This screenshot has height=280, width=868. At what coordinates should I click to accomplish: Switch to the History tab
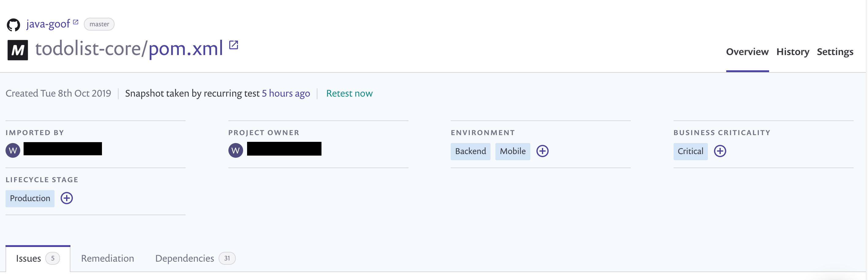pyautogui.click(x=792, y=52)
